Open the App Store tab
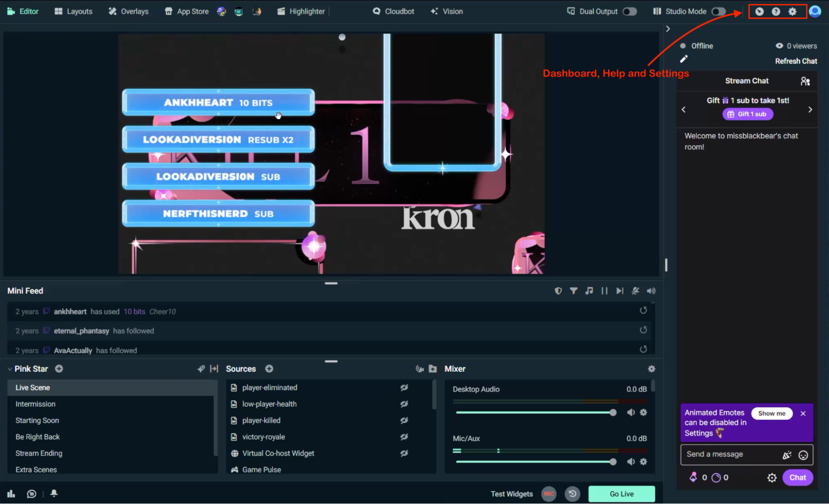The image size is (829, 504). pyautogui.click(x=187, y=12)
